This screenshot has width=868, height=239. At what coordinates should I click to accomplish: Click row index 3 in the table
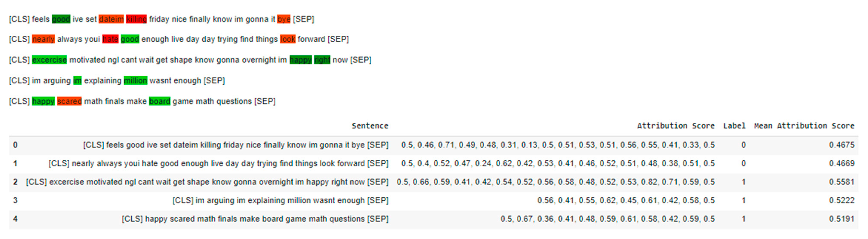tap(15, 201)
